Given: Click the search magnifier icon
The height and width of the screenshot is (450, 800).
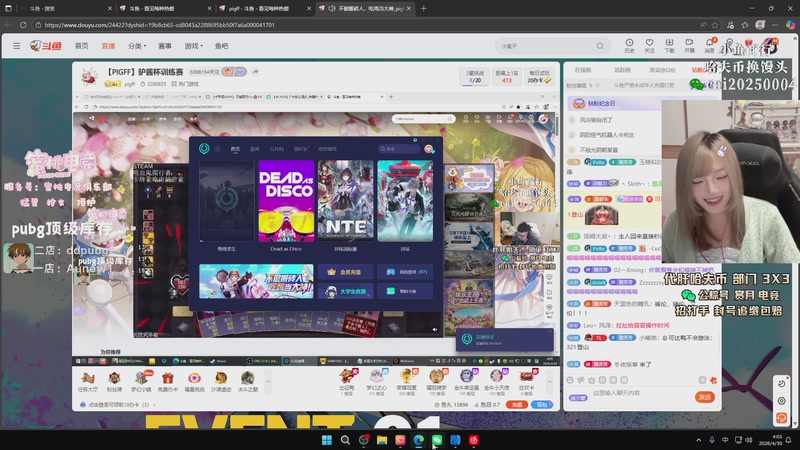Looking at the screenshot, I should [600, 46].
